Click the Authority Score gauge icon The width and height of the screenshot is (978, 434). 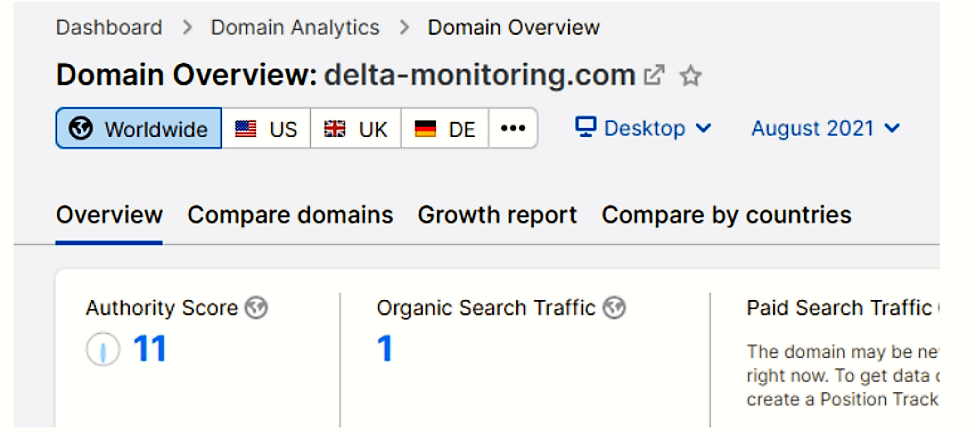[x=103, y=350]
